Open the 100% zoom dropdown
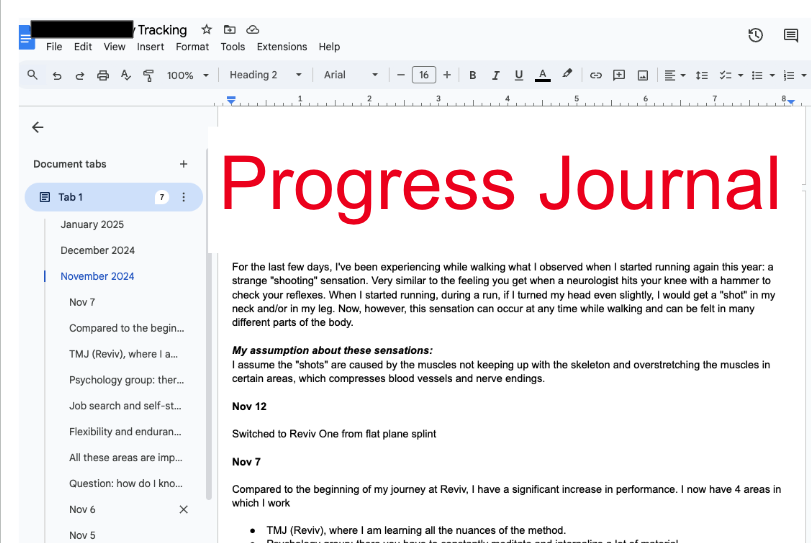 click(x=188, y=75)
